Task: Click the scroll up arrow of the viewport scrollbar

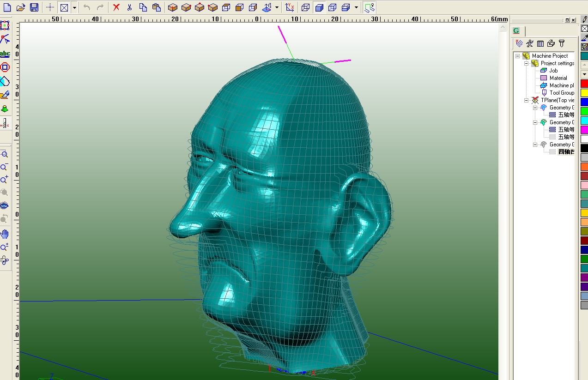Action: coord(503,27)
